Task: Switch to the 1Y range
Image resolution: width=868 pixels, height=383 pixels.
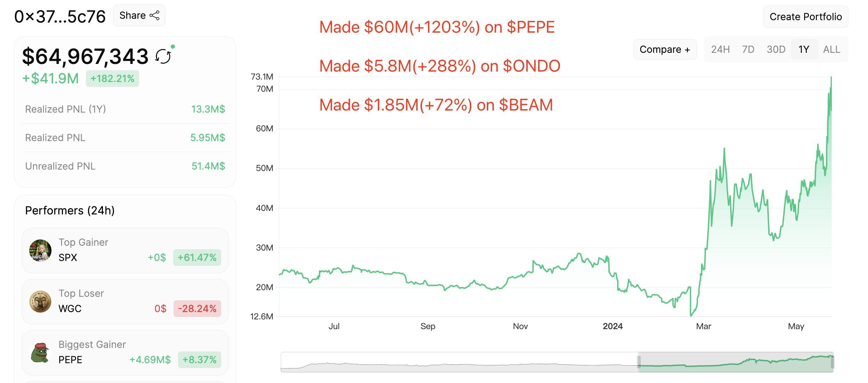Action: click(804, 50)
